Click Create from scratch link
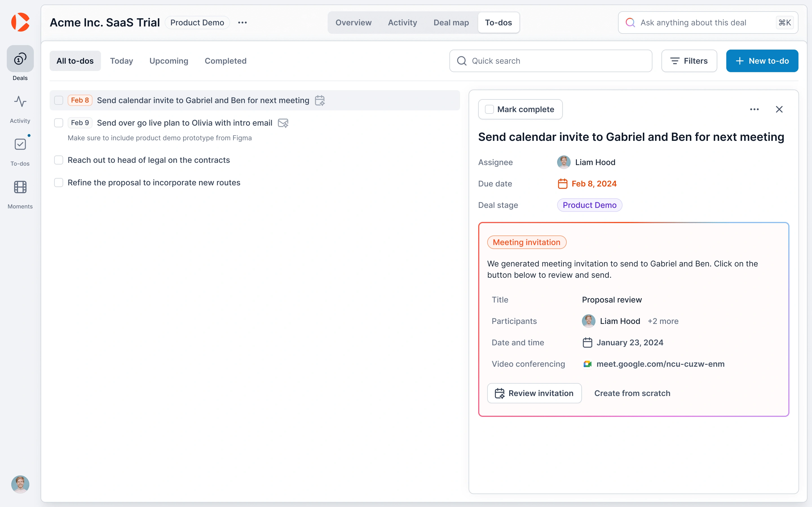 click(x=632, y=393)
